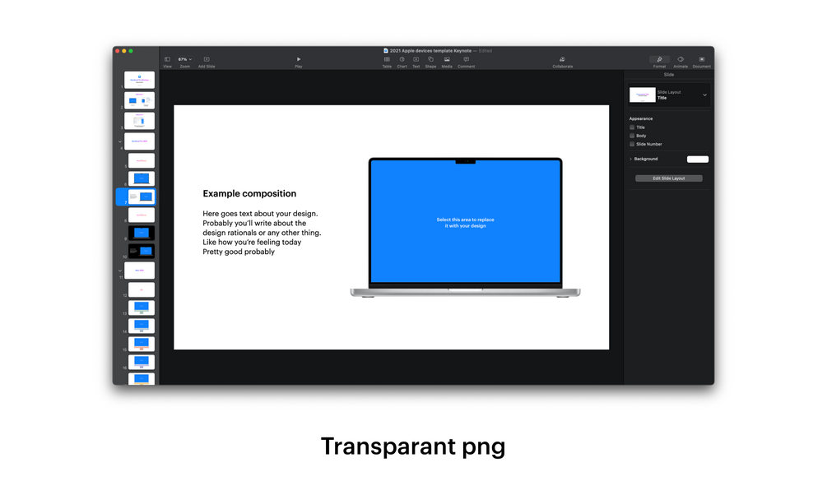Select slide 8 thumbnail in navigator

142,215
